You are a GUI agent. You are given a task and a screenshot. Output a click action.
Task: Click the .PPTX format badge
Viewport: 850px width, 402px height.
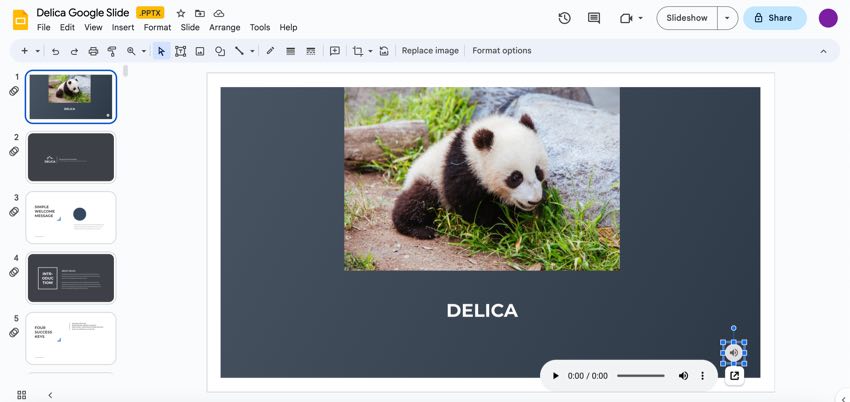point(150,12)
